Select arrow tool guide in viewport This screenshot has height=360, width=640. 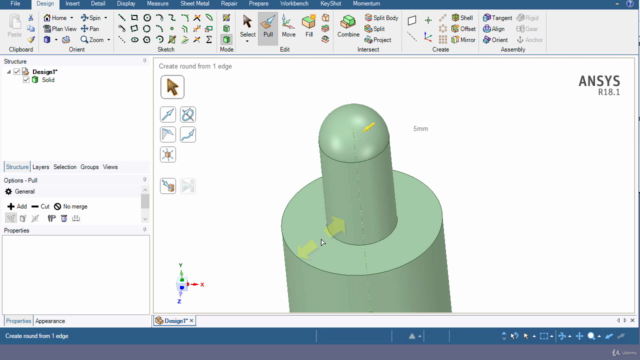coord(172,87)
